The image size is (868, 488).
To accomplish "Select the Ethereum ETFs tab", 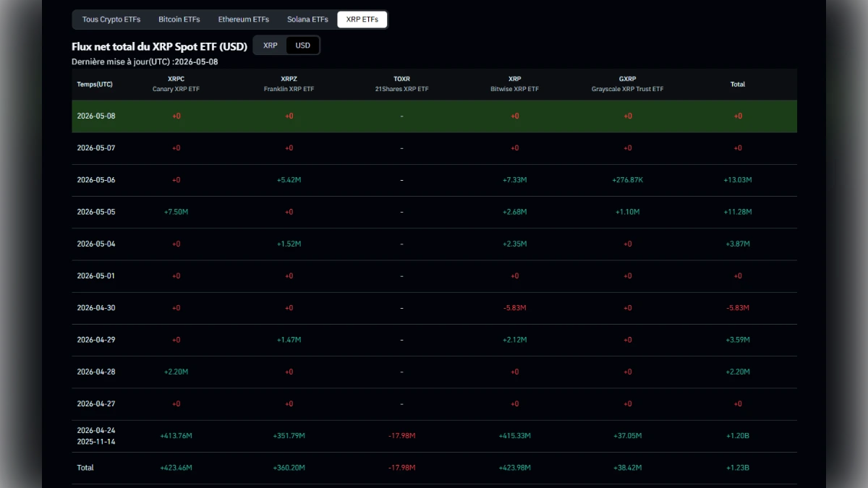I will 243,20.
